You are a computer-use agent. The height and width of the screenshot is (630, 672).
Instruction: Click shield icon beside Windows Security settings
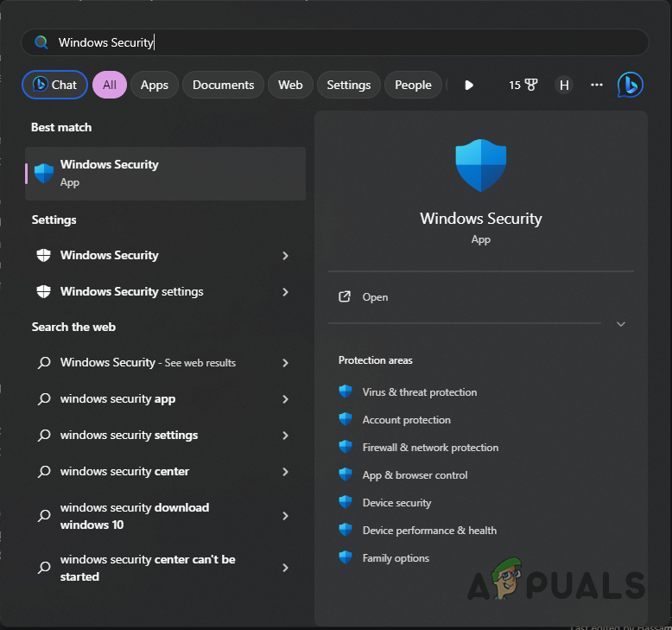44,291
